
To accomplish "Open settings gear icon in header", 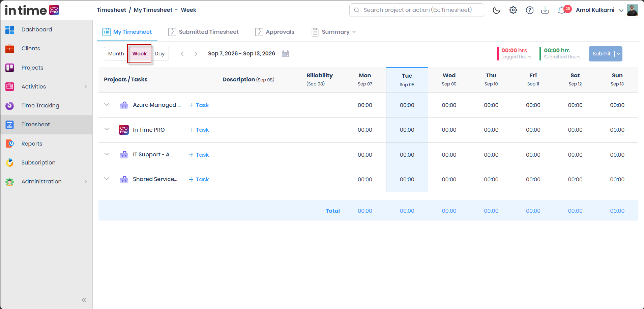I will point(513,10).
